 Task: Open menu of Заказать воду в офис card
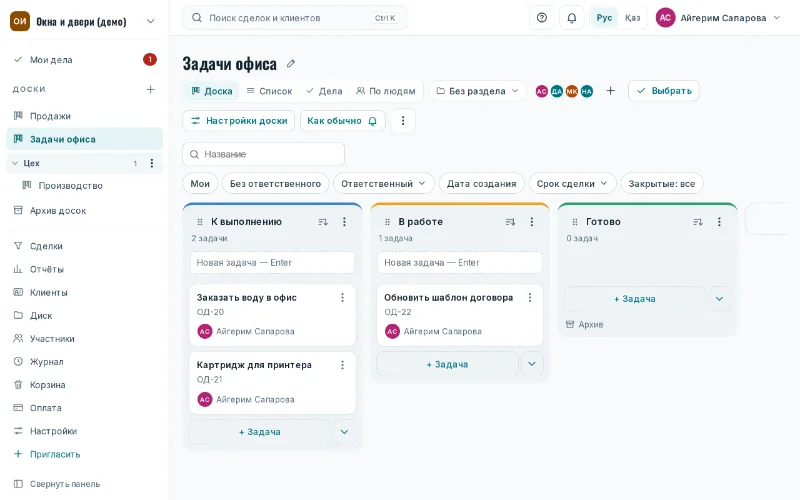[x=342, y=297]
